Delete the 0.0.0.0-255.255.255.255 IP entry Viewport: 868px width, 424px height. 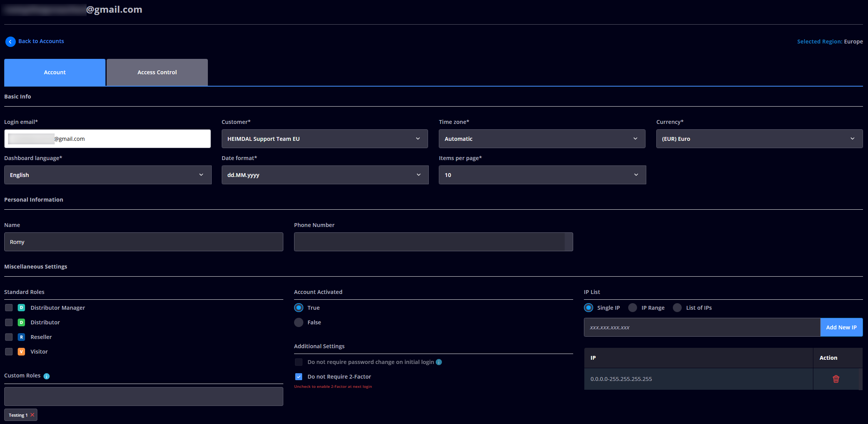[x=836, y=379]
